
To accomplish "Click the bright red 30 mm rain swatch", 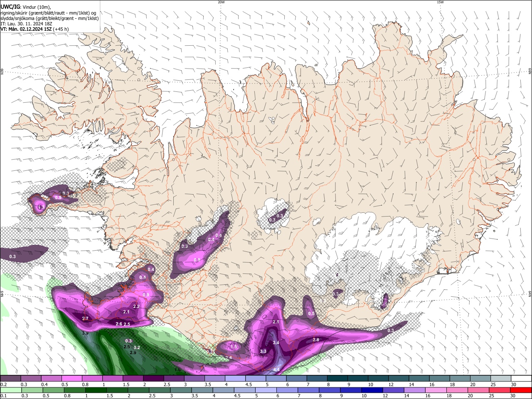I will 520,390.
